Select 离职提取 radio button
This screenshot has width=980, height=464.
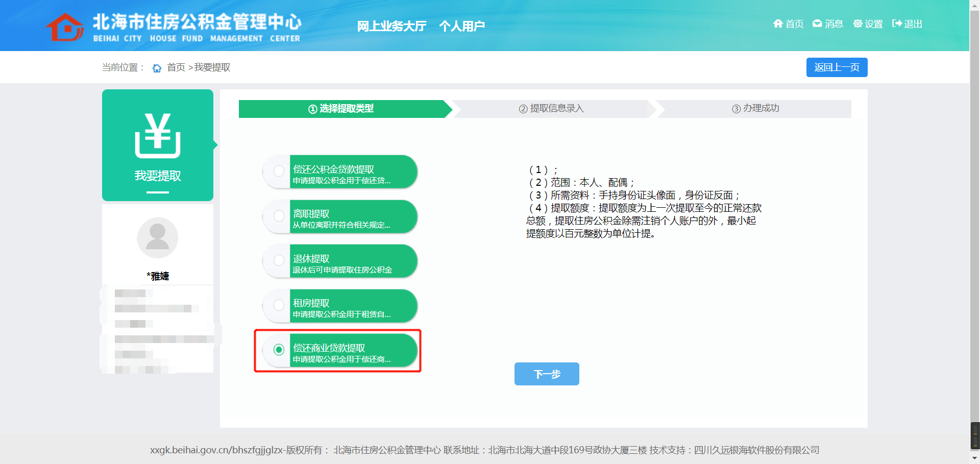click(279, 216)
